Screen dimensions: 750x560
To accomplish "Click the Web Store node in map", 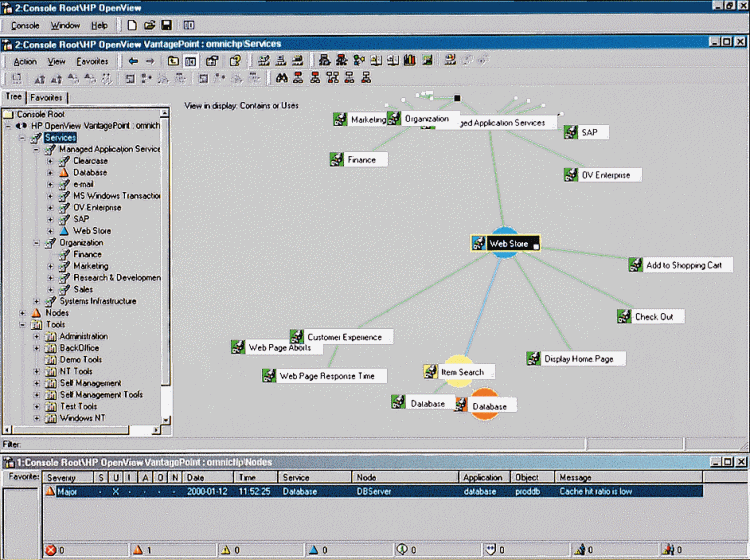I will [506, 243].
